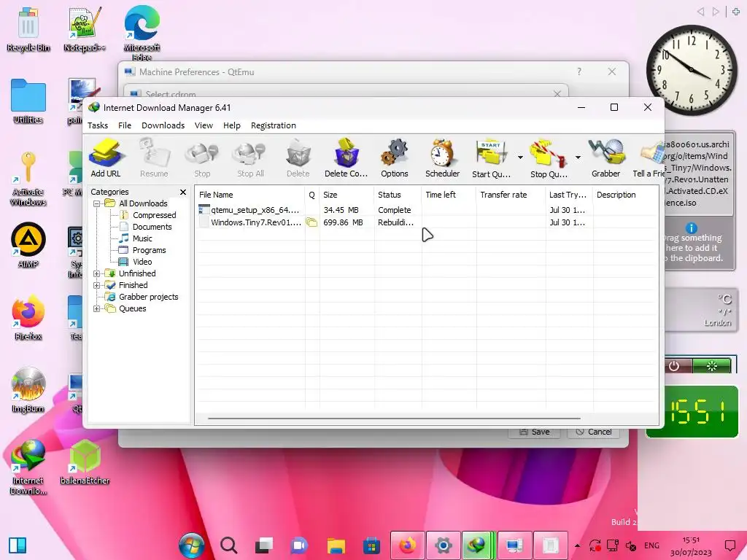This screenshot has height=560, width=747.
Task: Open the Scheduler clock icon
Action: 443,158
